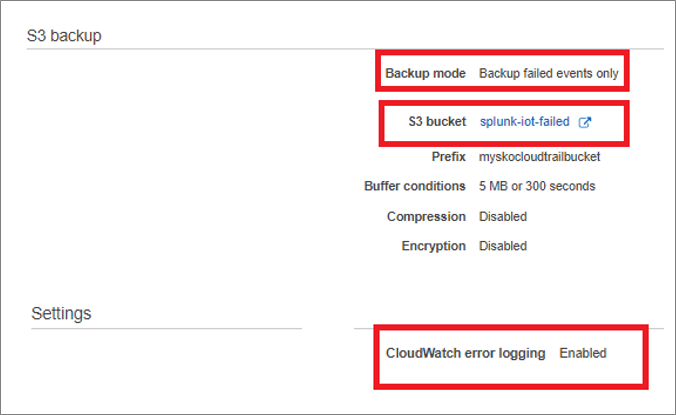676x415 pixels.
Task: Select the S3 backup section heading
Action: 64,35
